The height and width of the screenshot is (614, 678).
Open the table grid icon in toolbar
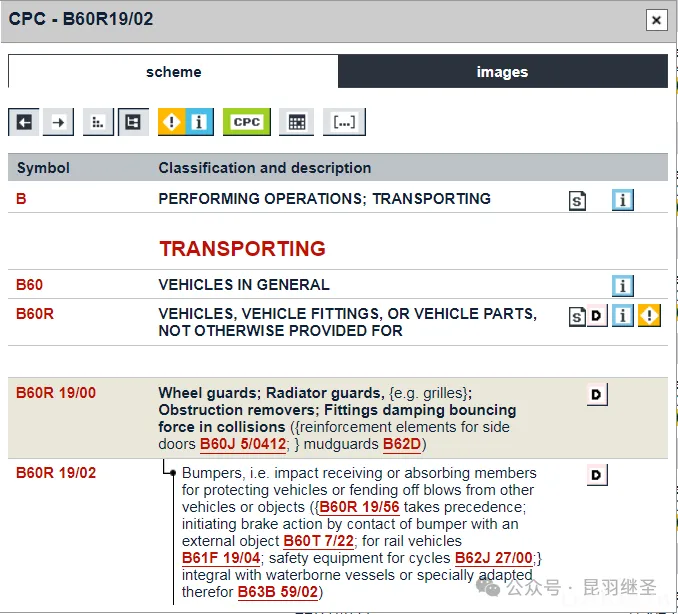click(296, 122)
